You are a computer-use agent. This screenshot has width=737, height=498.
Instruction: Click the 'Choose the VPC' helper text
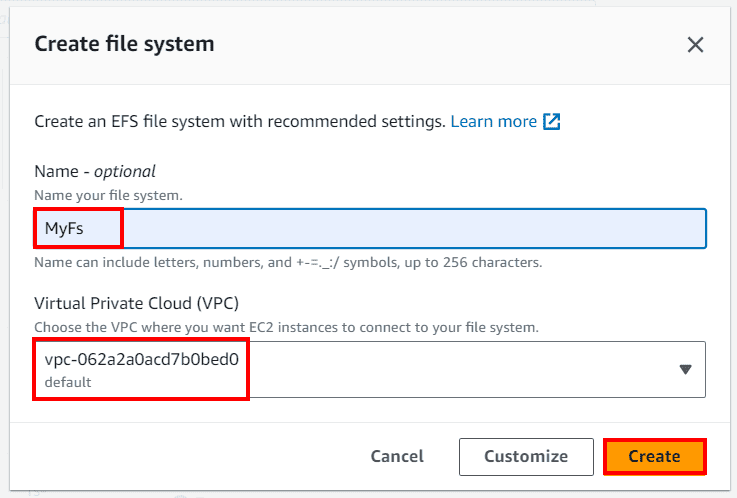286,327
